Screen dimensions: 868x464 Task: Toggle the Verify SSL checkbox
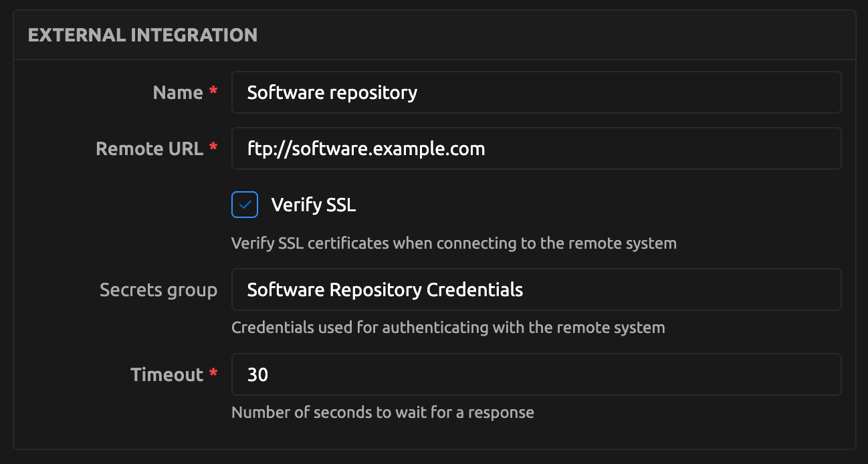point(245,205)
